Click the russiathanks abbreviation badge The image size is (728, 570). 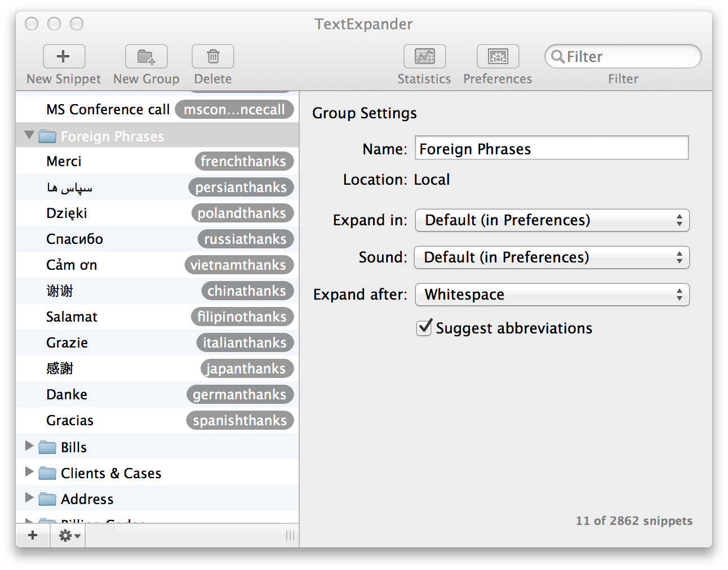click(246, 239)
